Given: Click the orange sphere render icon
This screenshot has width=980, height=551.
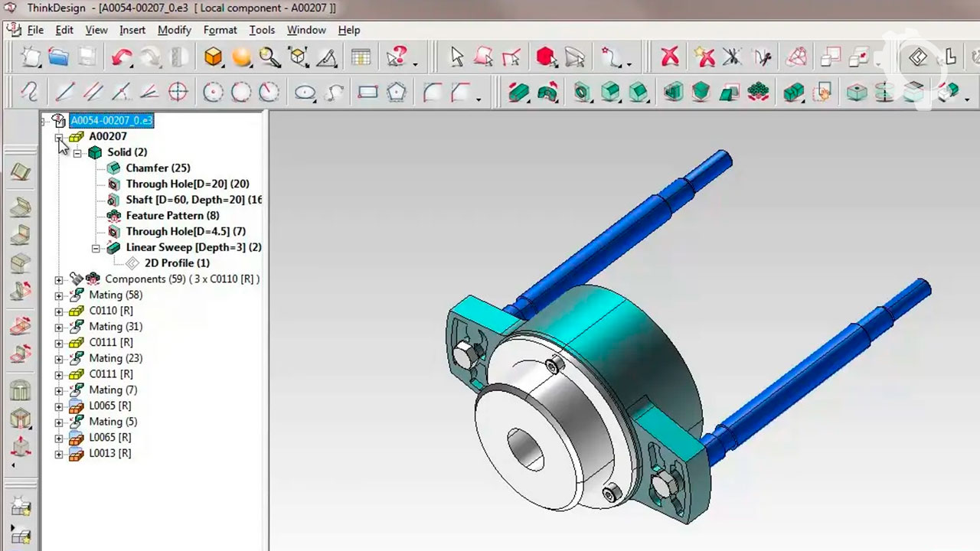Looking at the screenshot, I should [x=241, y=57].
